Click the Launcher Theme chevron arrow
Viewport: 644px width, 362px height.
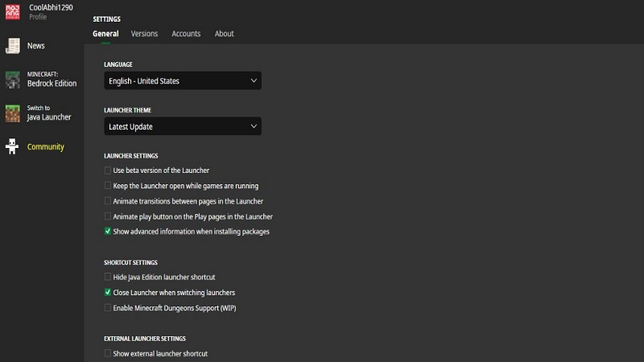coord(254,126)
